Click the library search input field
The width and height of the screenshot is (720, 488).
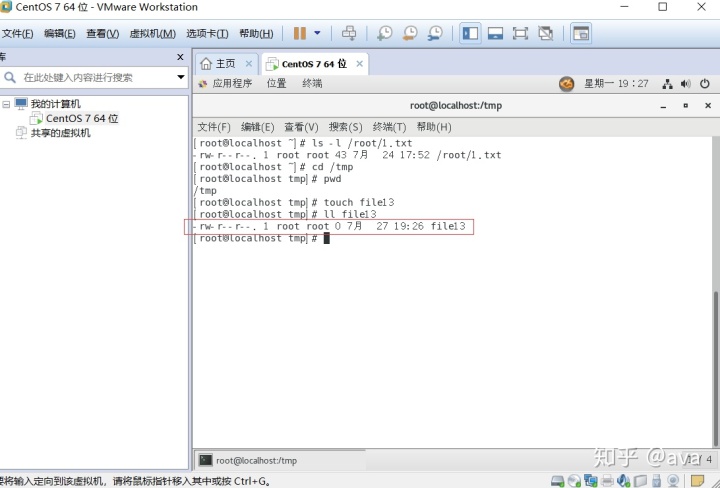96,77
